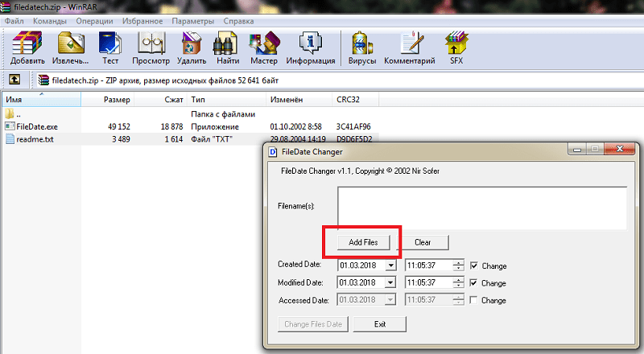Viewport: 644px width, 354px height.
Task: Click CRC32 value 3C41AF96
Action: [353, 127]
